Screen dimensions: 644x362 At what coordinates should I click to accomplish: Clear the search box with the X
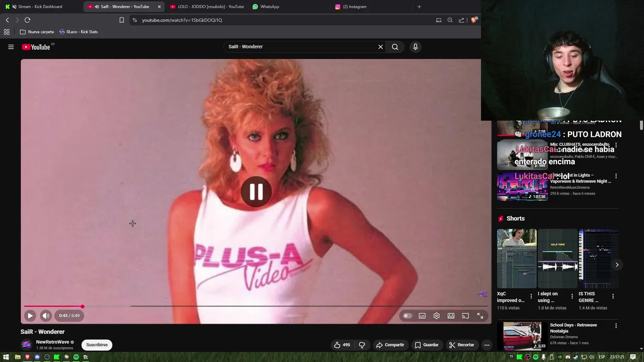380,47
